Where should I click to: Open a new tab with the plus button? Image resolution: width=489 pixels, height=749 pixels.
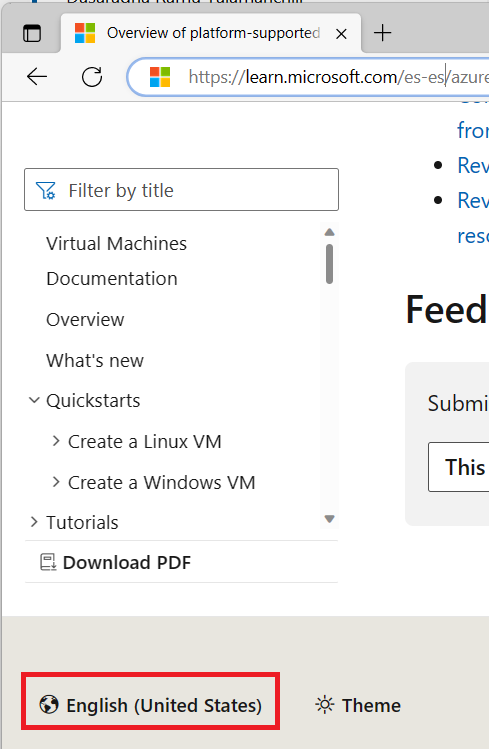click(383, 33)
